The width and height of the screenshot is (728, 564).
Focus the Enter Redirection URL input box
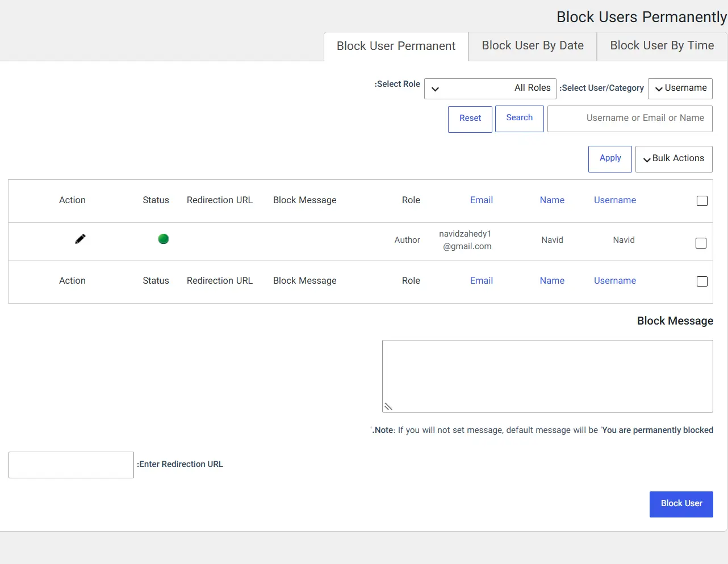[x=71, y=465]
